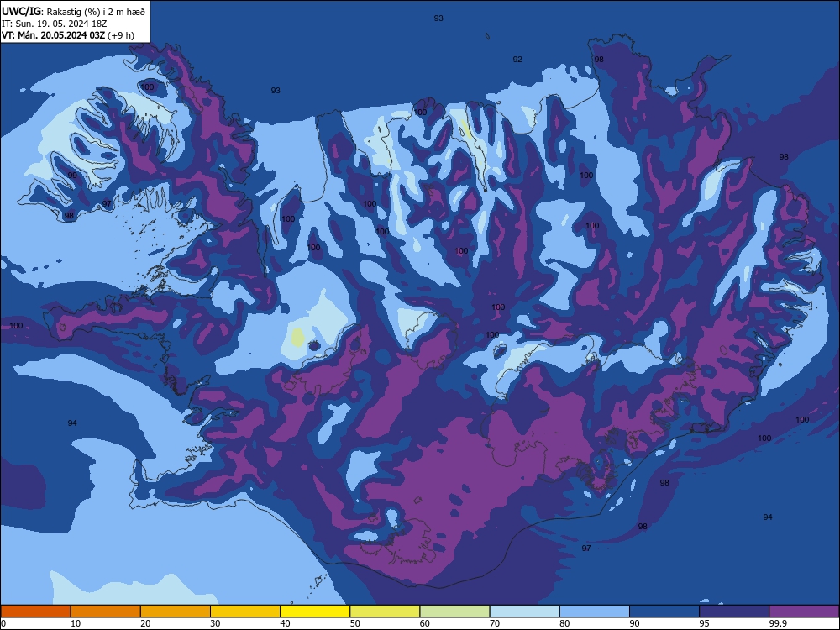The height and width of the screenshot is (630, 840).
Task: Click the purple above-99.9 legend swatch
Action: (804, 612)
